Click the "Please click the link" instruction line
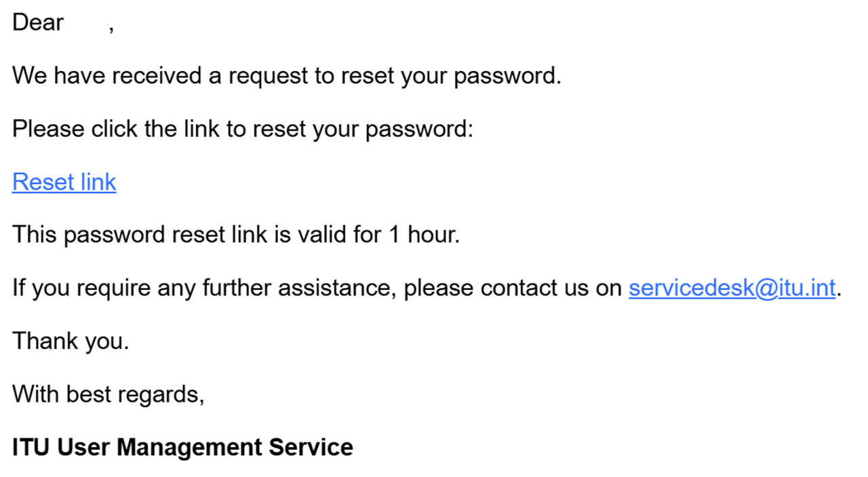 (x=243, y=129)
